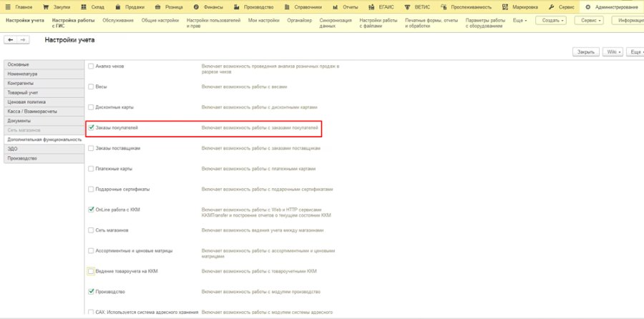Screen dimensions: 644x319
Task: Open the Продажи section icon
Action: (118, 7)
